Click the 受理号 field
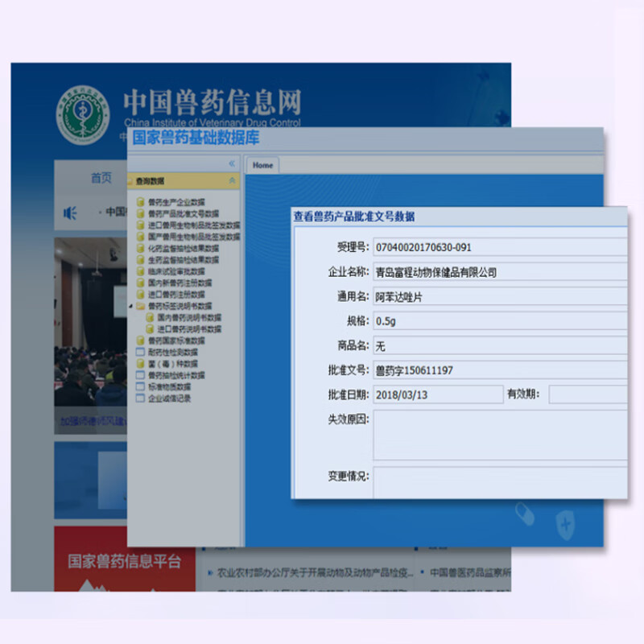This screenshot has width=644, height=644. click(x=499, y=247)
